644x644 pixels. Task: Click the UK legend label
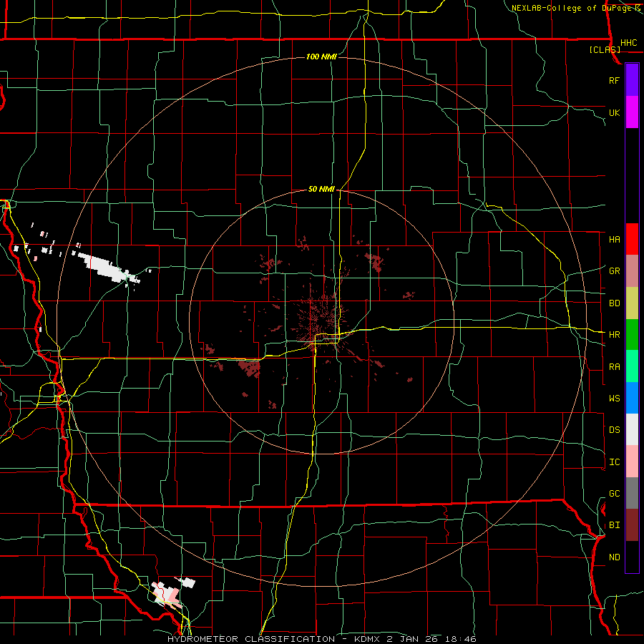pos(614,112)
